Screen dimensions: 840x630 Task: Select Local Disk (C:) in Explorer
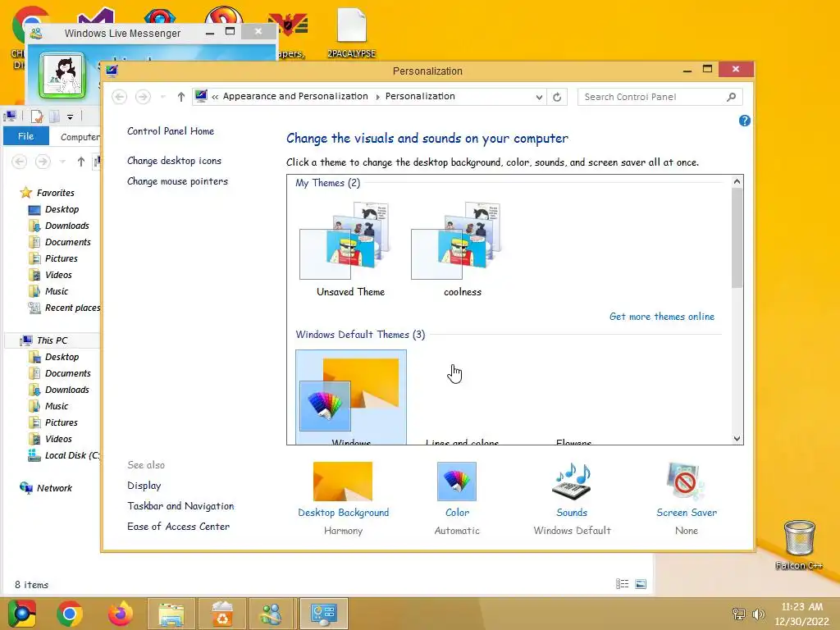click(x=64, y=455)
